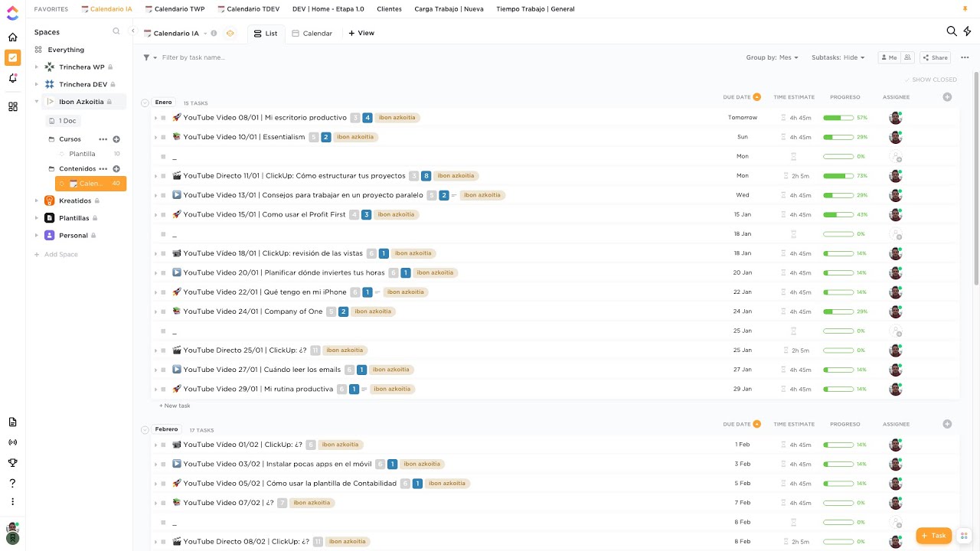
Task: Open the pin icon in favorites bar
Action: (965, 9)
